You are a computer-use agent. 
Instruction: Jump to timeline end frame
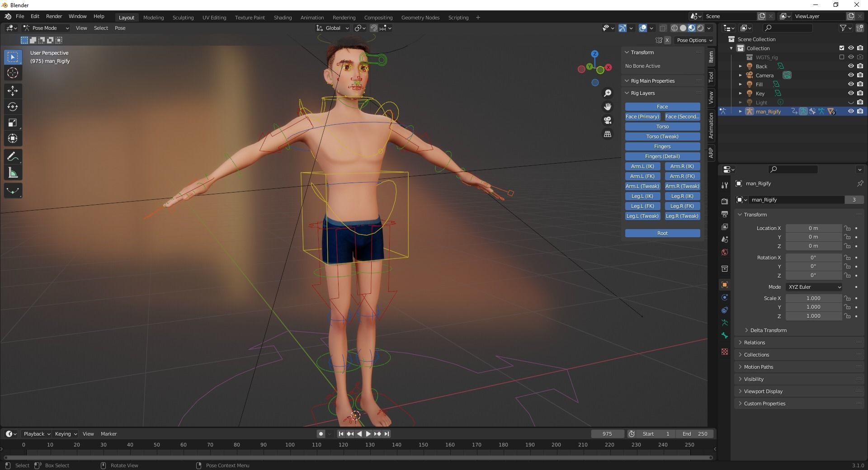click(x=387, y=434)
